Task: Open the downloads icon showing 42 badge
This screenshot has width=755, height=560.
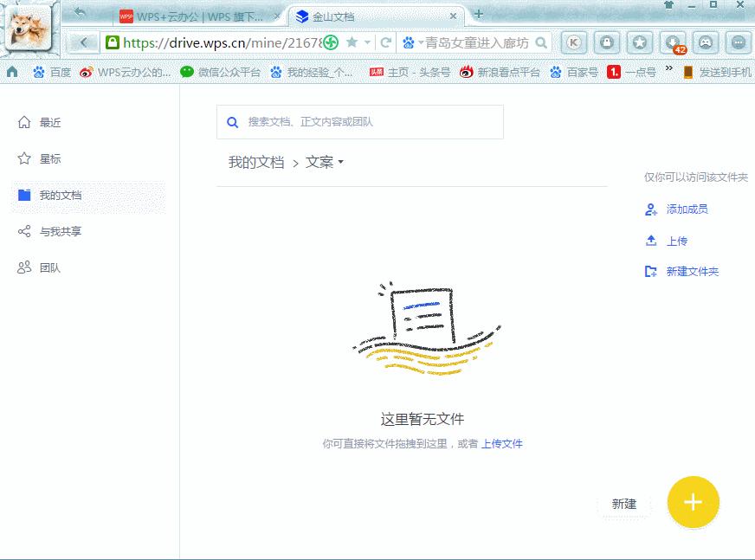Action: click(672, 41)
